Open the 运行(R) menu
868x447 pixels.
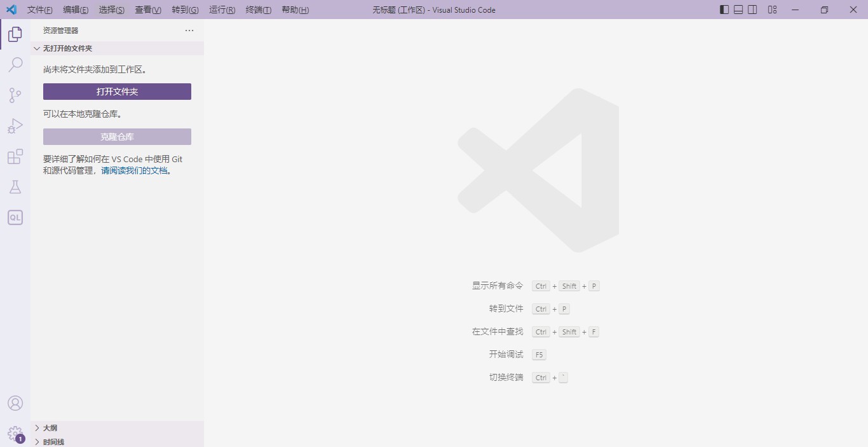click(x=222, y=10)
